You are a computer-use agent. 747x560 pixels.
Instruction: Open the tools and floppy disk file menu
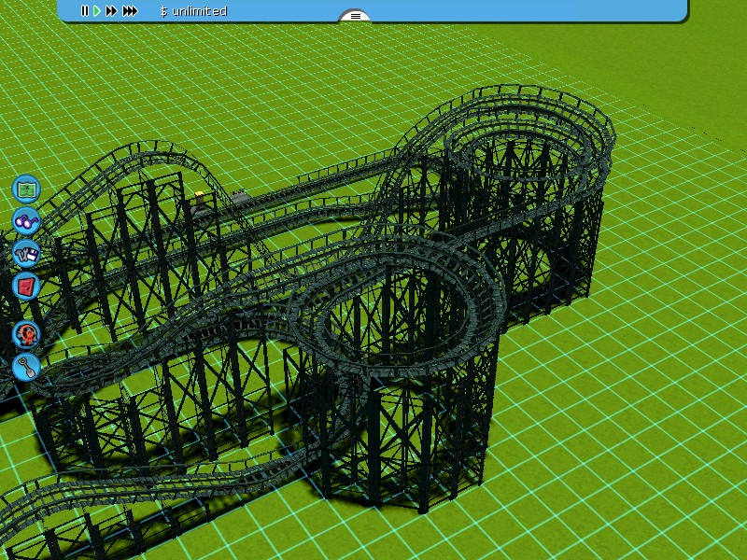pyautogui.click(x=26, y=253)
